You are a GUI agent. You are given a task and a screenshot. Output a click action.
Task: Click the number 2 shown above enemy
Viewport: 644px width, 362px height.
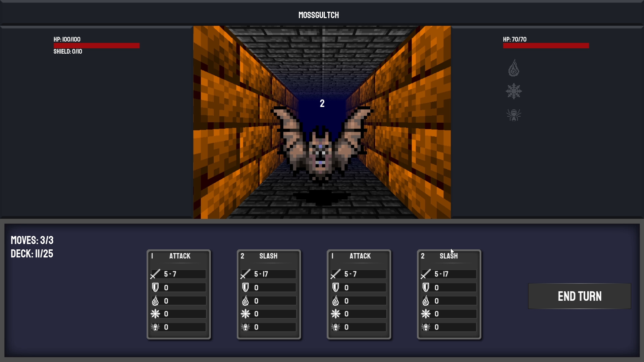click(x=322, y=103)
